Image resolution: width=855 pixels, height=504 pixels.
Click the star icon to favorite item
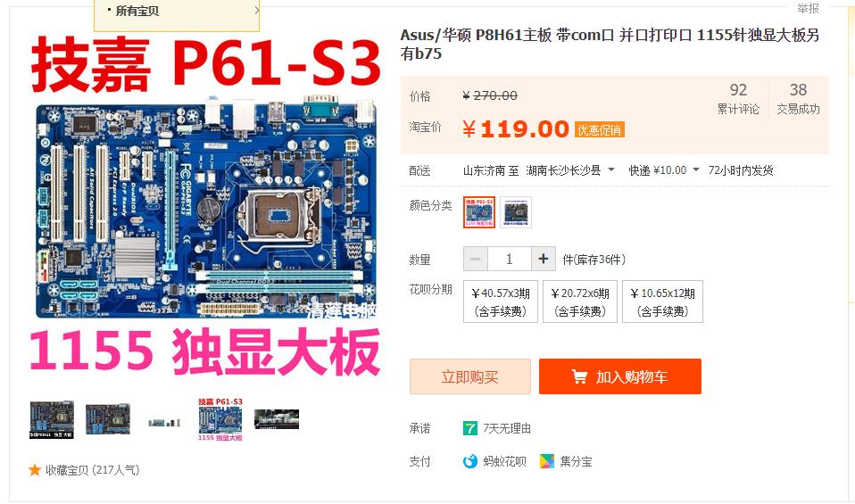point(35,470)
